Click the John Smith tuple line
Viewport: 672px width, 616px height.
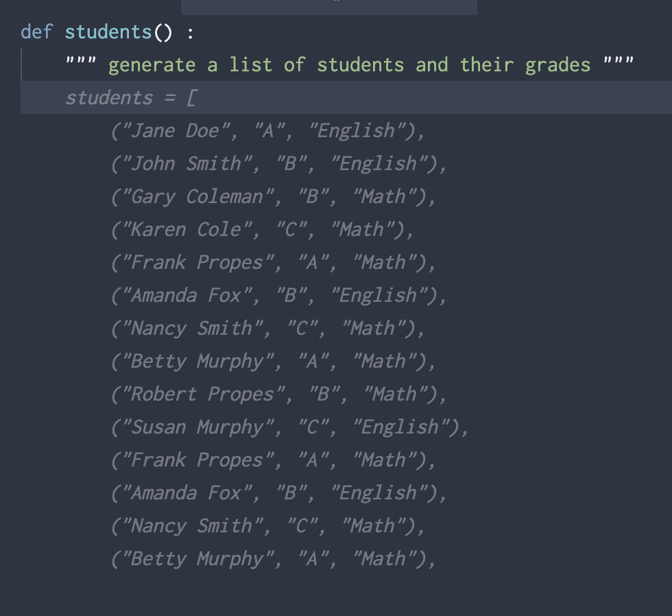click(x=279, y=164)
